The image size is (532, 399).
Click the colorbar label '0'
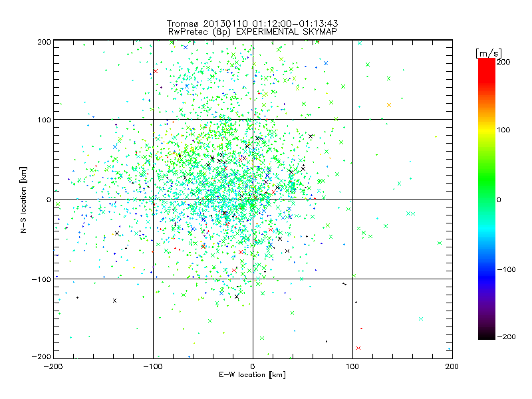point(499,199)
